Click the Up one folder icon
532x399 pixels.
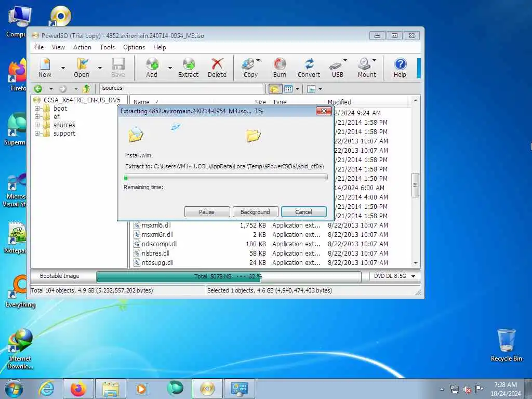tap(87, 89)
